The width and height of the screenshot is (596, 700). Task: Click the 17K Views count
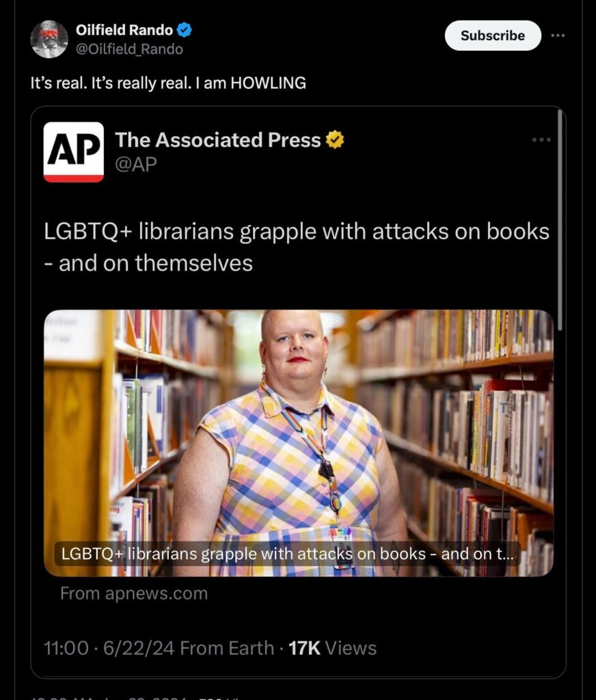333,648
